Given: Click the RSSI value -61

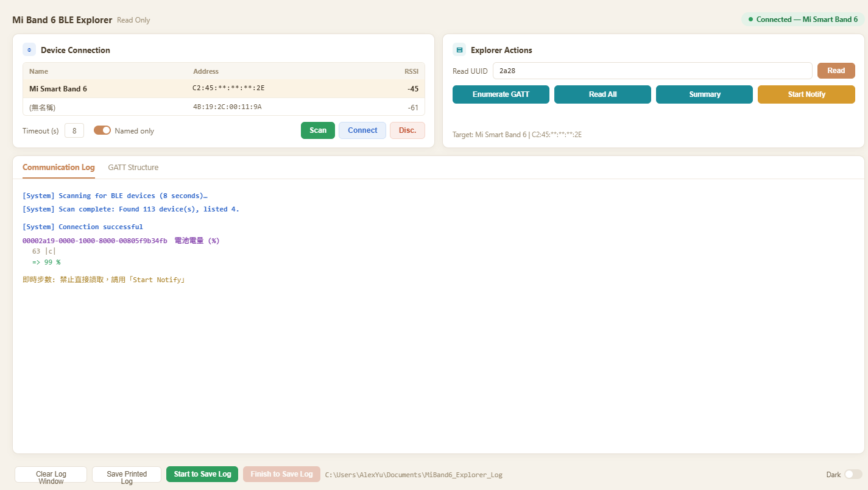Looking at the screenshot, I should [413, 108].
